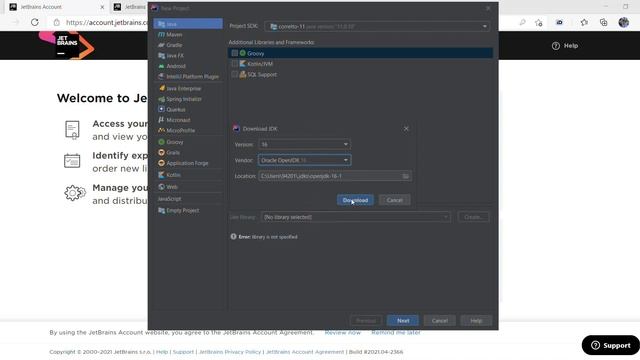
Task: Open the JDK Version dropdown
Action: tap(304, 144)
